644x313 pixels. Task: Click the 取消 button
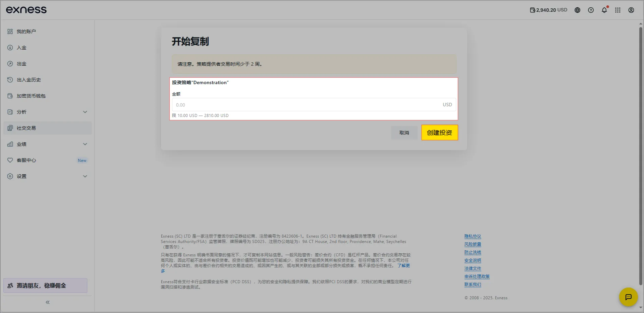[404, 133]
